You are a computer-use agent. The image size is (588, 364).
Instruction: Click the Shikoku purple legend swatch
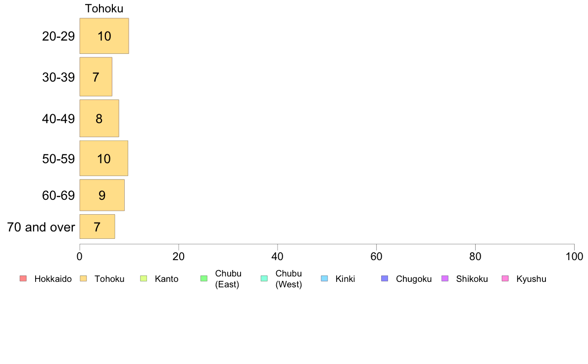coord(445,278)
